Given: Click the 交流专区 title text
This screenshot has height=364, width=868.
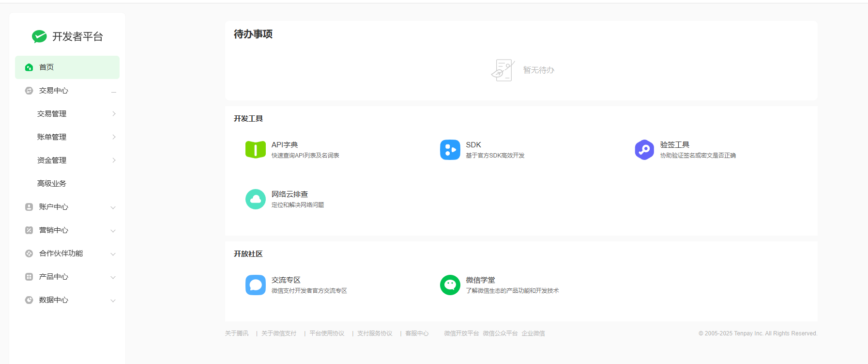Looking at the screenshot, I should pyautogui.click(x=286, y=280).
